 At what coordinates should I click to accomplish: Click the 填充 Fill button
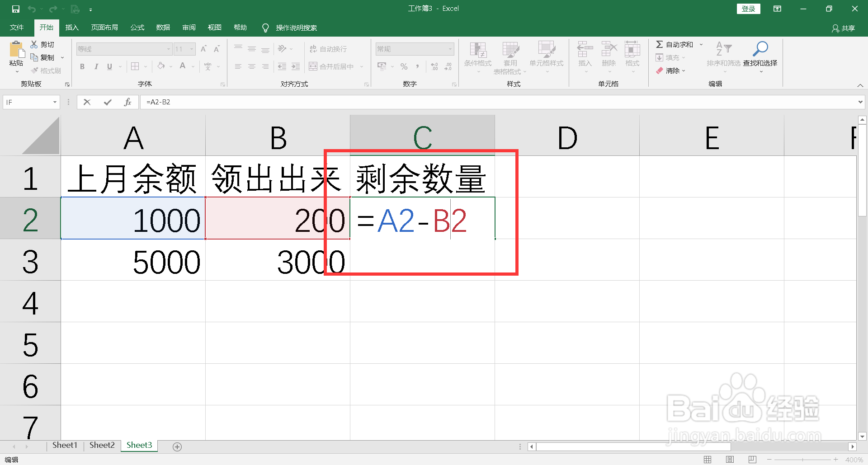pyautogui.click(x=670, y=57)
